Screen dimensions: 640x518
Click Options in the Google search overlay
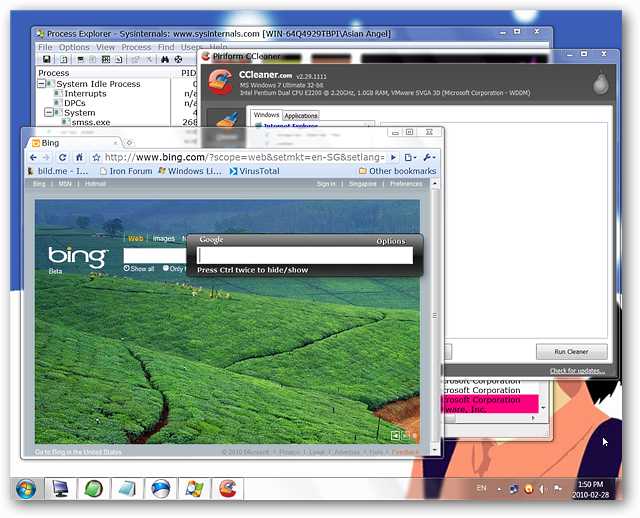click(391, 241)
